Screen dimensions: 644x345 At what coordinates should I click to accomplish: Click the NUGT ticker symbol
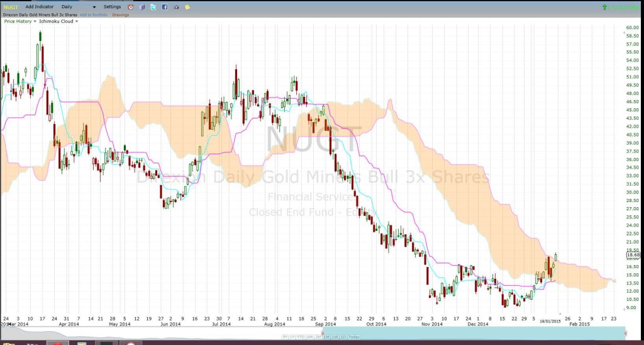(11, 7)
